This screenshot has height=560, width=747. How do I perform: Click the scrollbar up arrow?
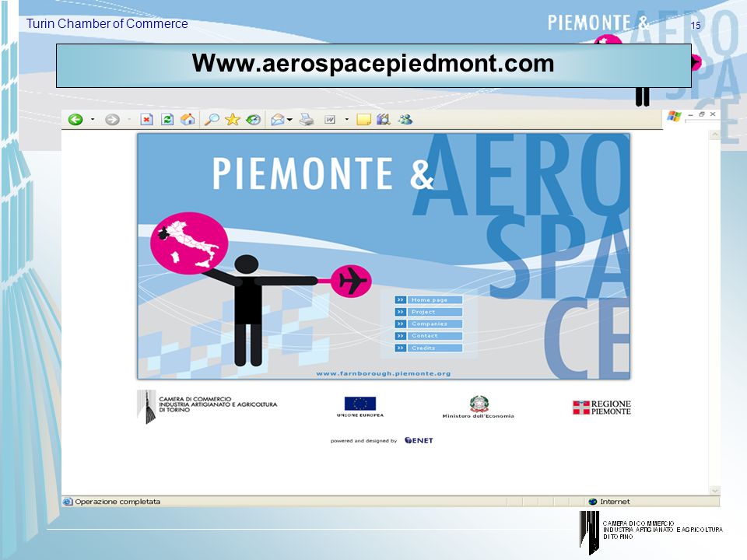click(714, 135)
